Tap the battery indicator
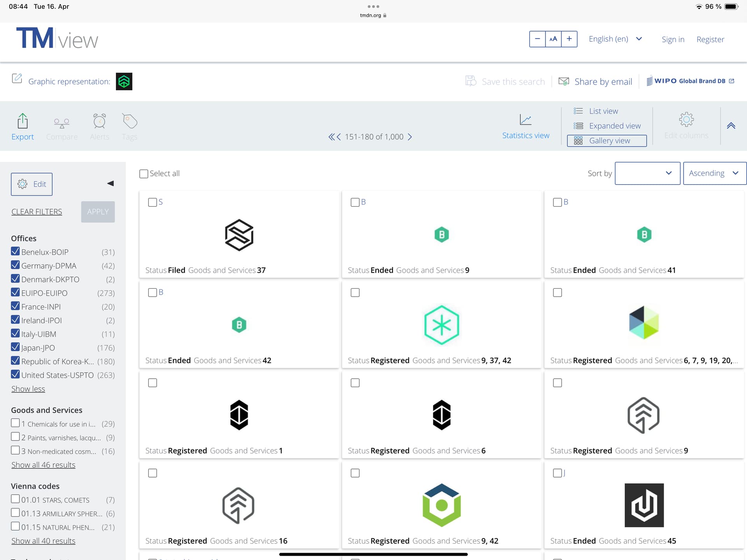The width and height of the screenshot is (747, 560). (x=731, y=7)
